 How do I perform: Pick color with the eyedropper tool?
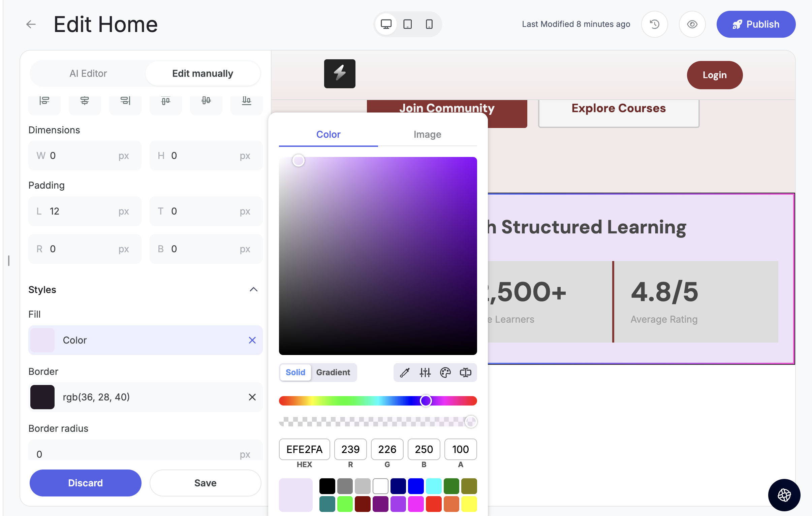tap(405, 373)
